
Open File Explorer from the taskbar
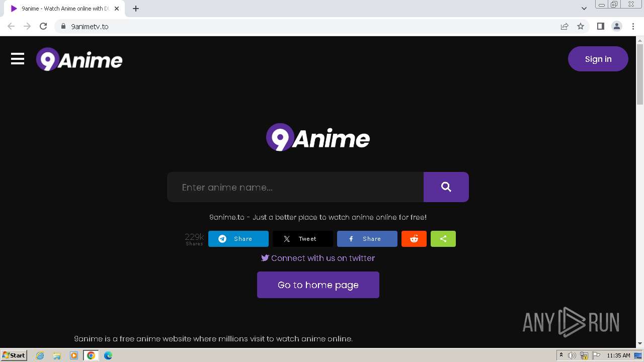click(x=57, y=355)
